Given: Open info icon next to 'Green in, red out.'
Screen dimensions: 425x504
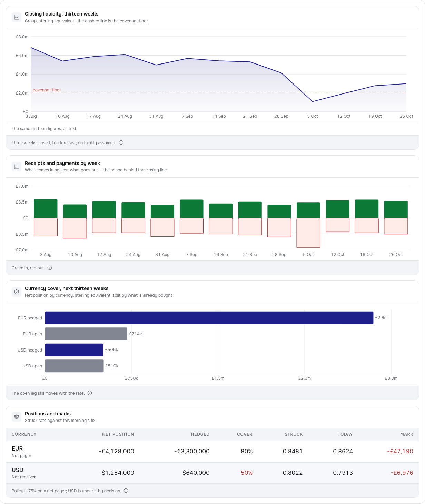Looking at the screenshot, I should pos(50,268).
